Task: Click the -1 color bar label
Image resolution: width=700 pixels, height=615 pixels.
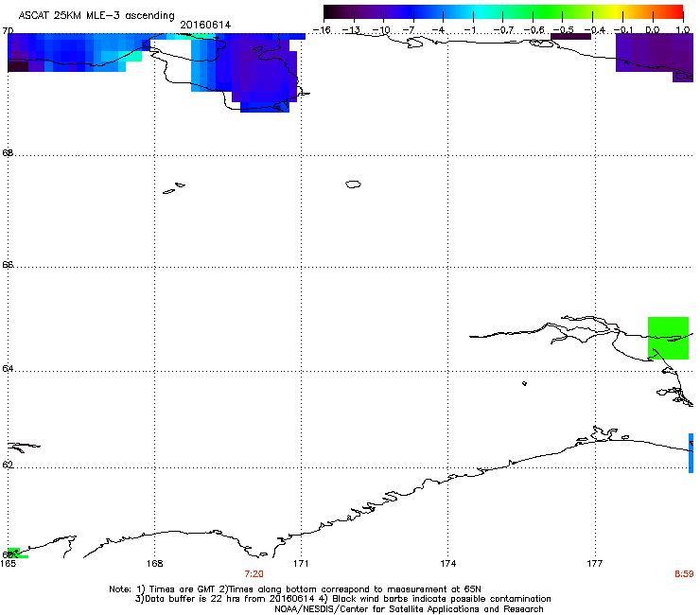Action: point(469,30)
